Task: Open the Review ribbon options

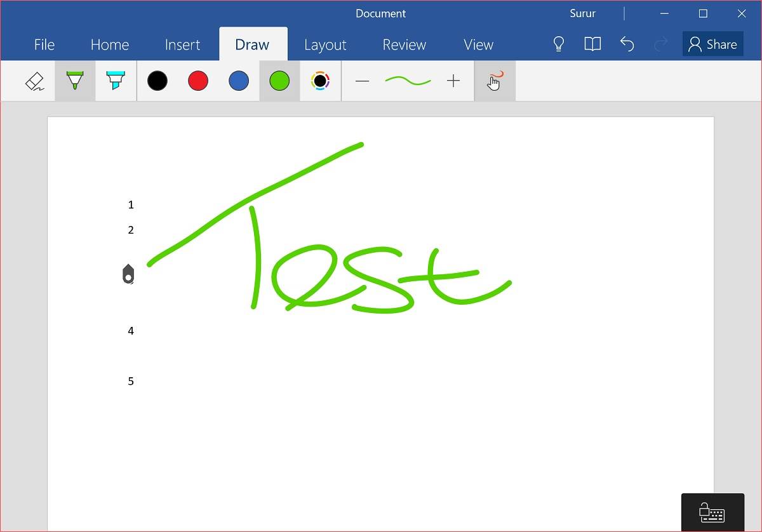Action: coord(404,44)
